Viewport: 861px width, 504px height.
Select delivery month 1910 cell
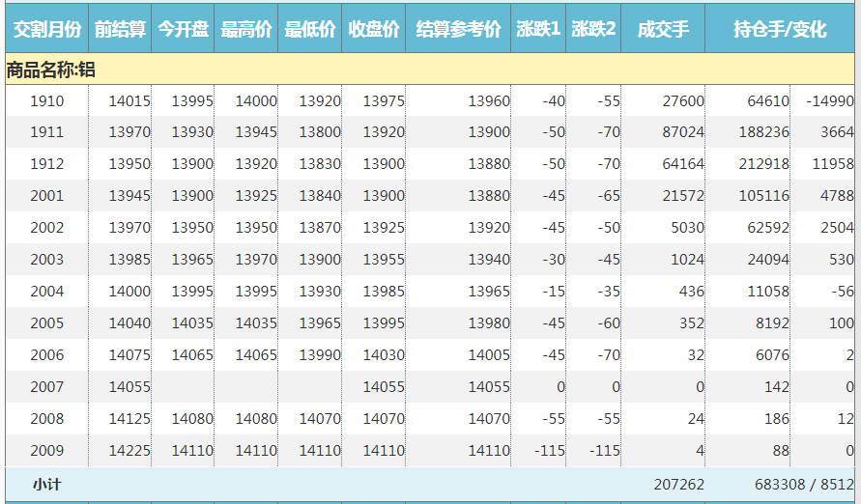click(46, 101)
